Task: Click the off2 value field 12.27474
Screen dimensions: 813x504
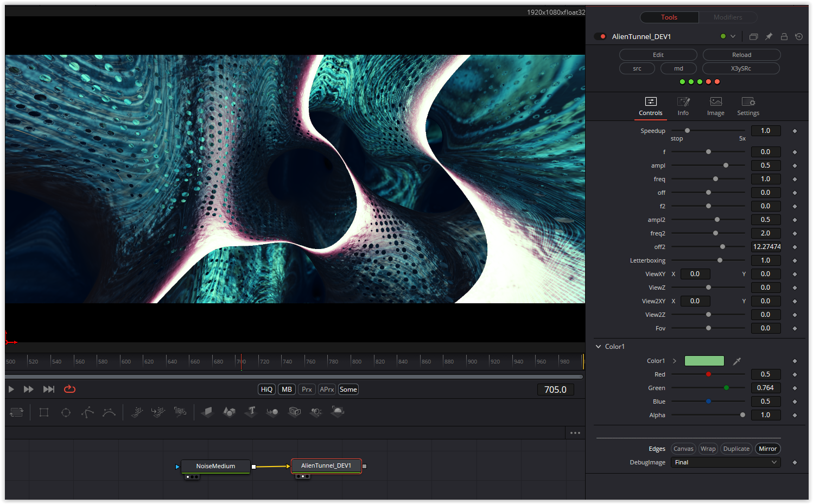Action: [766, 247]
